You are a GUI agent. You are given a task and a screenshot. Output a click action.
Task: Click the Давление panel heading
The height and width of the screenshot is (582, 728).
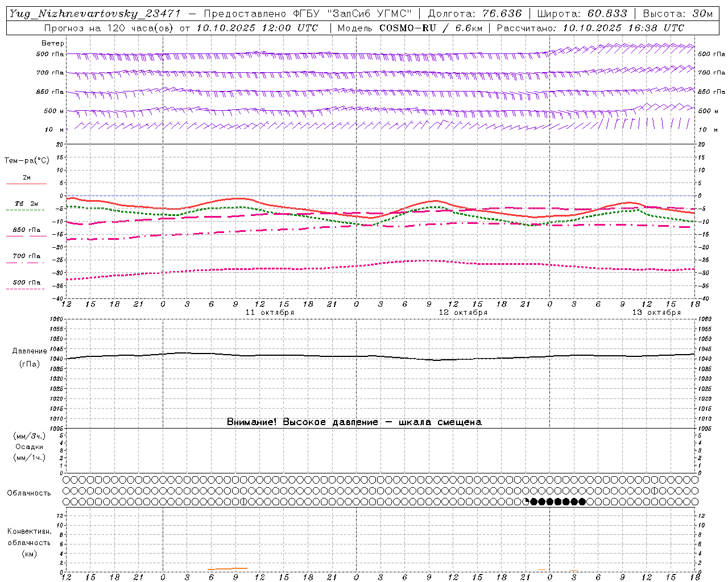pyautogui.click(x=30, y=351)
